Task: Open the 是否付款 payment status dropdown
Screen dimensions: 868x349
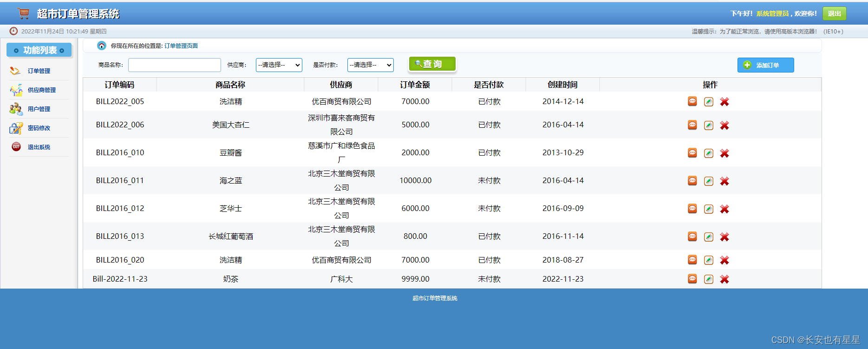Action: tap(371, 65)
